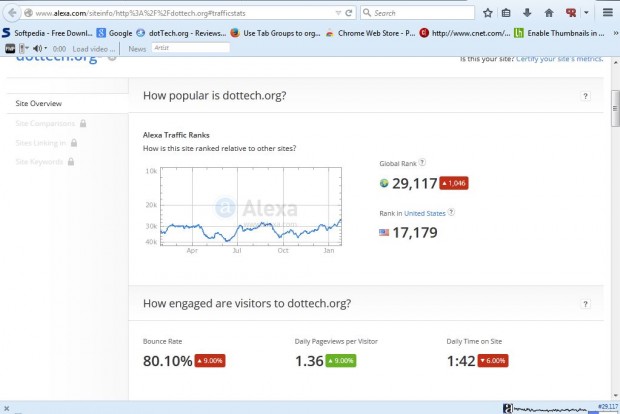Click the help icon next to United States
The image size is (620, 414).
click(451, 212)
